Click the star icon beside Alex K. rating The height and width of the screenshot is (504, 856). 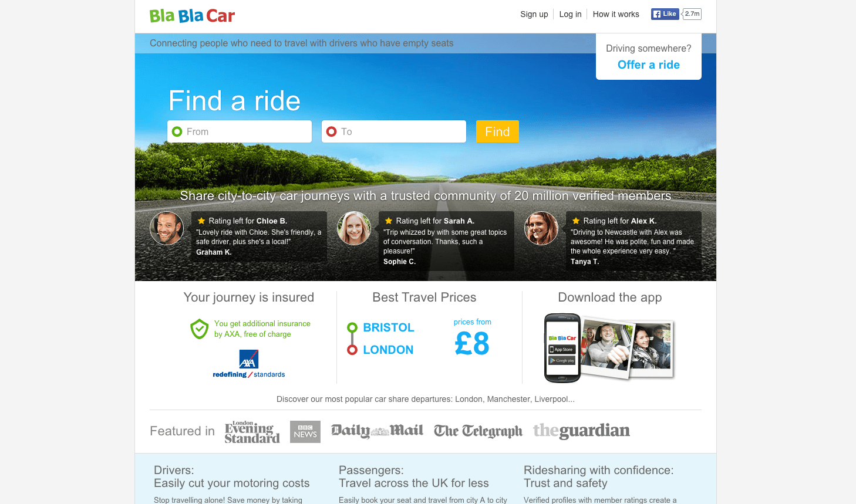point(576,221)
